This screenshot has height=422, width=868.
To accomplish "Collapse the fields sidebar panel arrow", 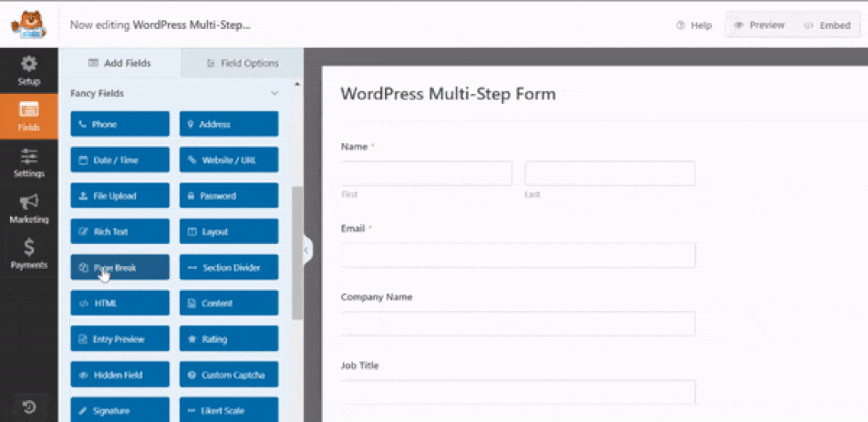I will [307, 250].
